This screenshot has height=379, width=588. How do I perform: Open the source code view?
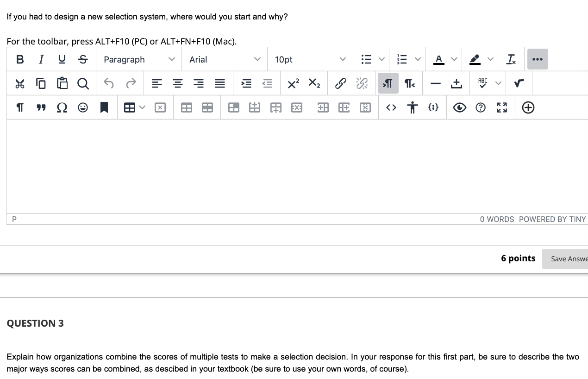point(391,107)
